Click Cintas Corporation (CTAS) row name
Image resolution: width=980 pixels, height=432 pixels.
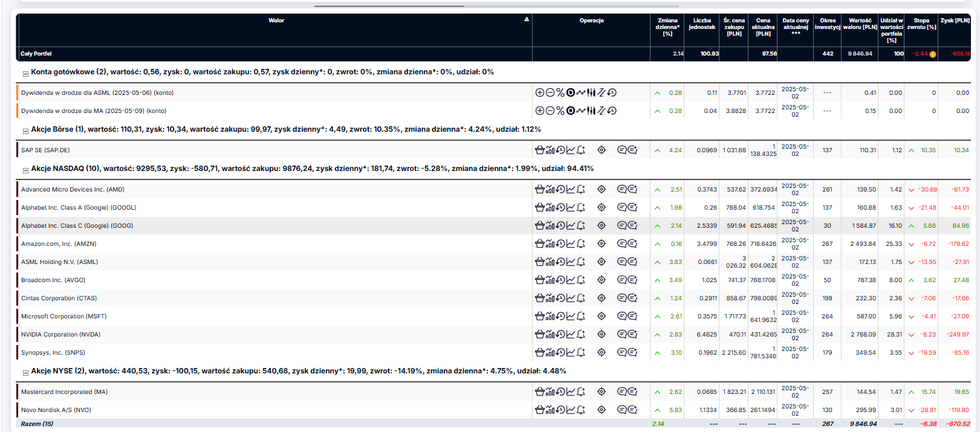59,298
